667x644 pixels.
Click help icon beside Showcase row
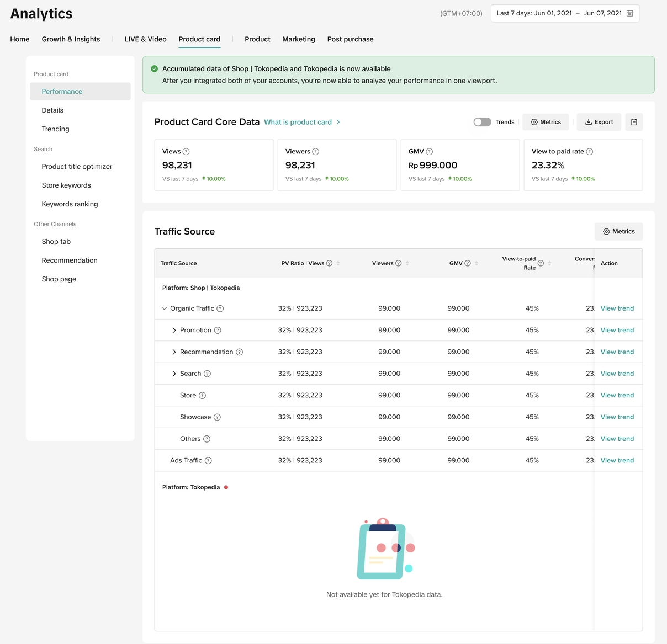[217, 417]
